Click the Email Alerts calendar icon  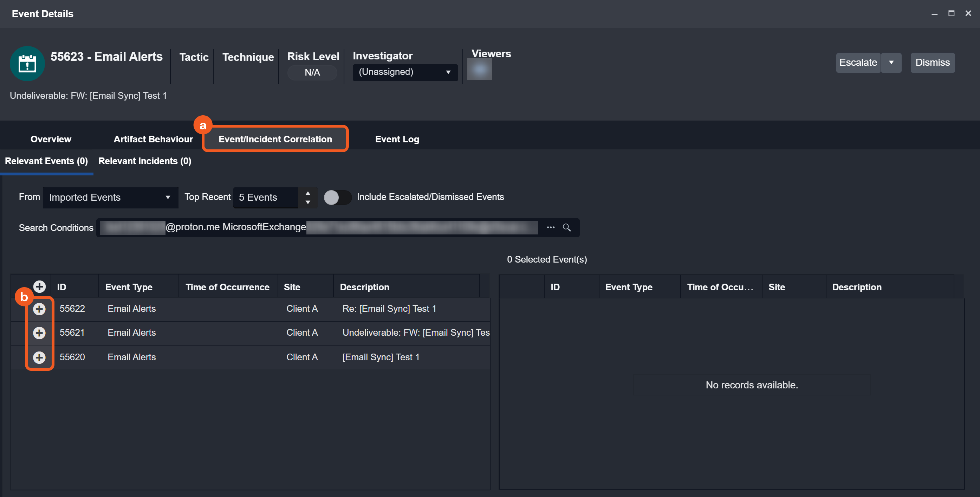[27, 64]
